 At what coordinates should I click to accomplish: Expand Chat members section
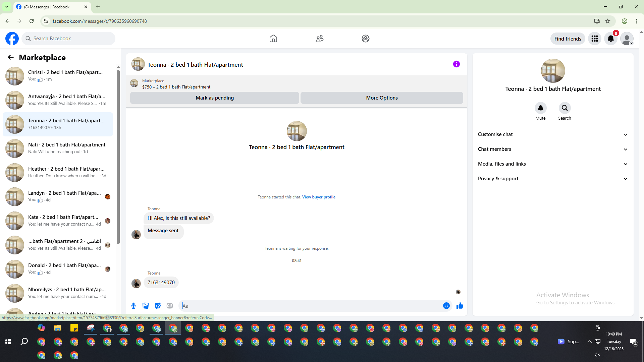coord(553,149)
